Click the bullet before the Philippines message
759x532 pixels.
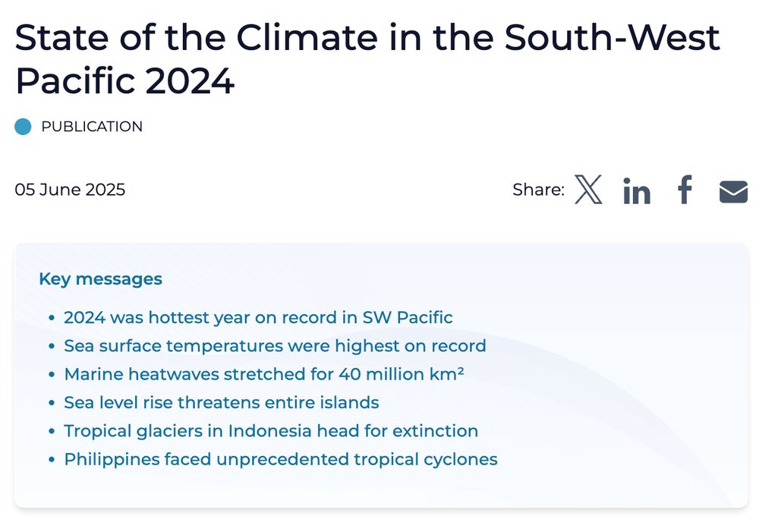[52, 460]
